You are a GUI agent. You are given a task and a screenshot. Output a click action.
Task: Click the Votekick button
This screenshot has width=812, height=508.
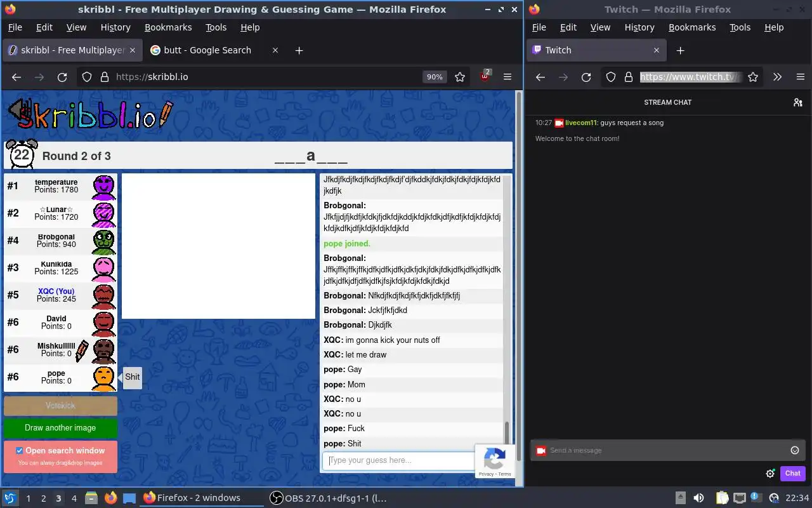60,406
